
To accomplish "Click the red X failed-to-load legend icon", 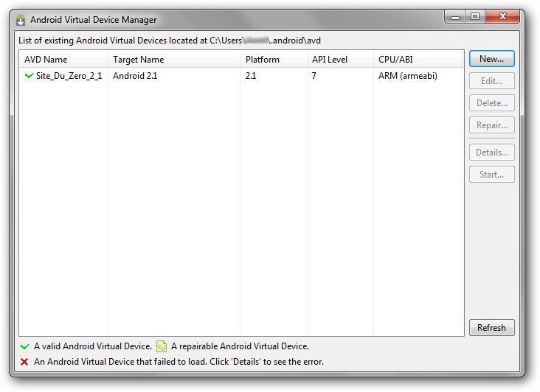I will point(24,362).
